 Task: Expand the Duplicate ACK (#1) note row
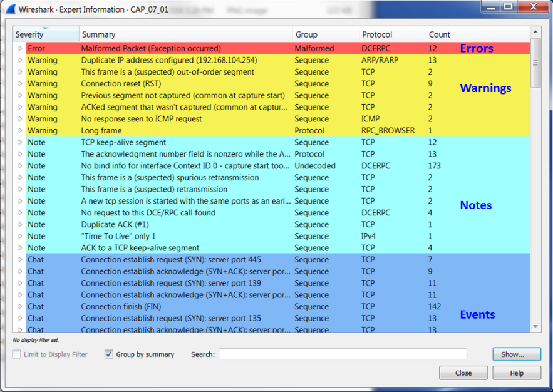(x=20, y=225)
